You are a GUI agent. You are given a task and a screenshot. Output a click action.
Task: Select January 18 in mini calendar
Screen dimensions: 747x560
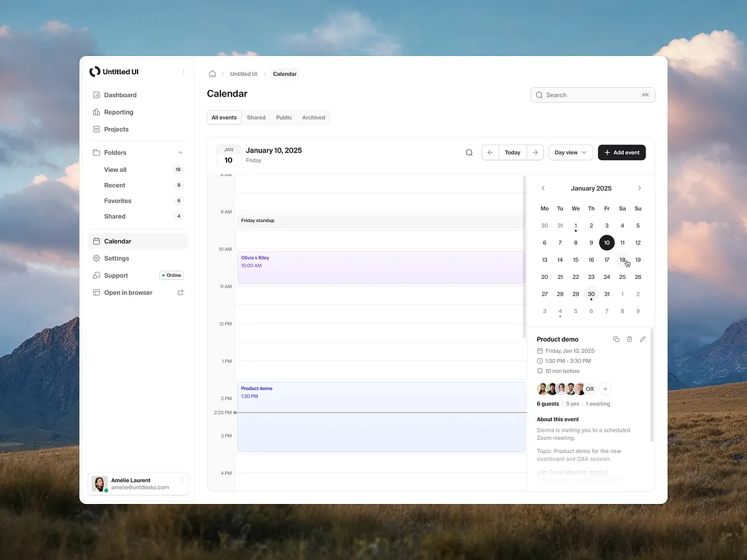point(622,260)
